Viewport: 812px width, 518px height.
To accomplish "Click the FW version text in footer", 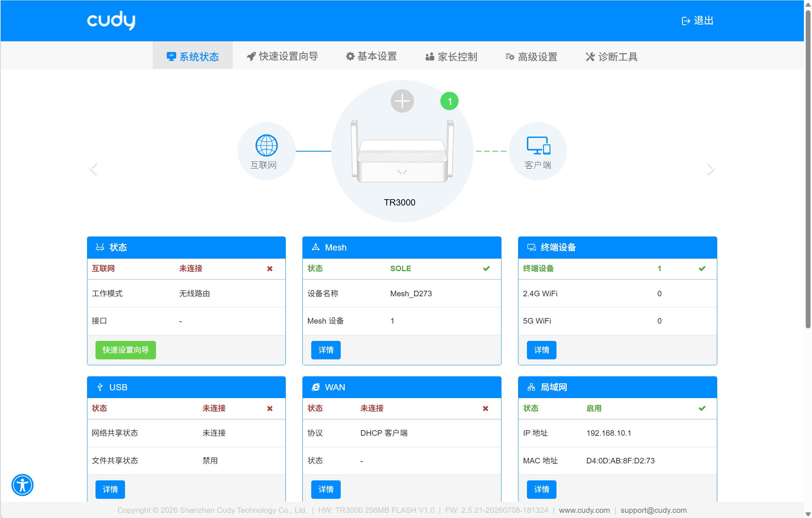I will point(497,510).
